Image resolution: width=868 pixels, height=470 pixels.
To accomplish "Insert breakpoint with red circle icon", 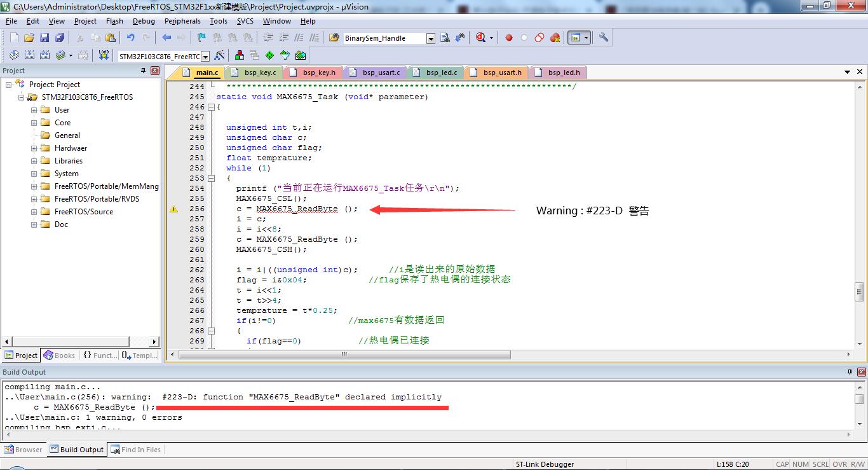I will (508, 38).
